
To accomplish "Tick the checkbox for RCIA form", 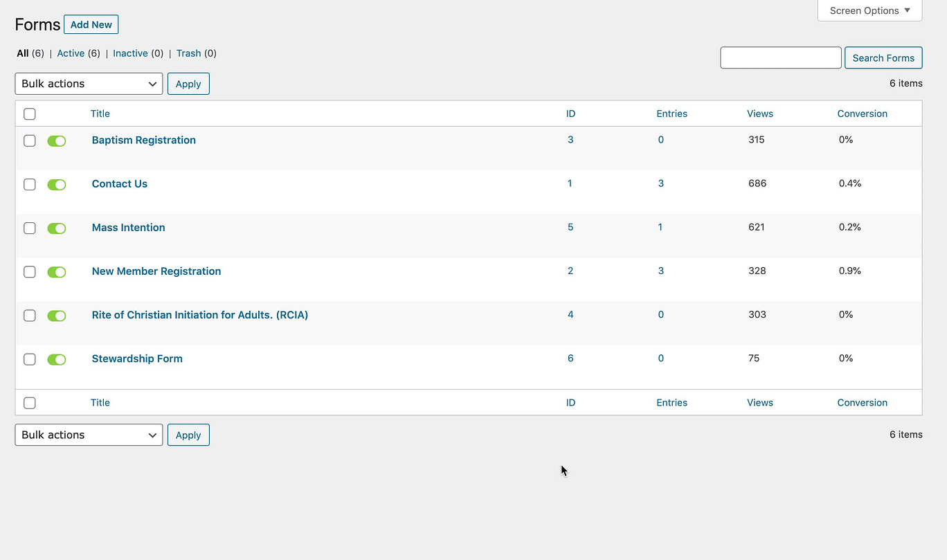I will coord(30,316).
